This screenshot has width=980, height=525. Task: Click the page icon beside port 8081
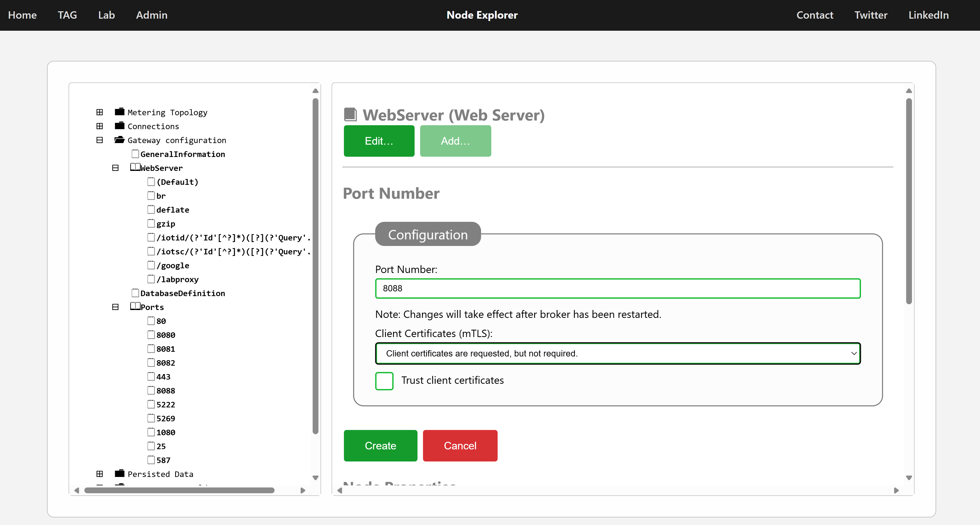(x=151, y=348)
